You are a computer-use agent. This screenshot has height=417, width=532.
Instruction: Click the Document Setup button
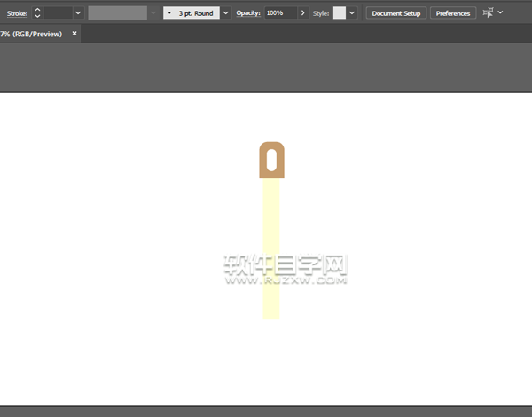click(x=395, y=13)
